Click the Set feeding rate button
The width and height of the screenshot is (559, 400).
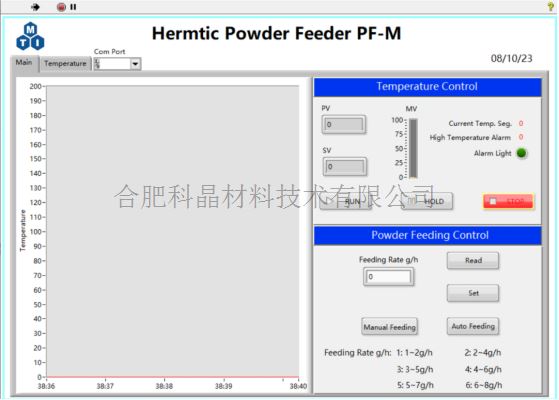(x=473, y=293)
